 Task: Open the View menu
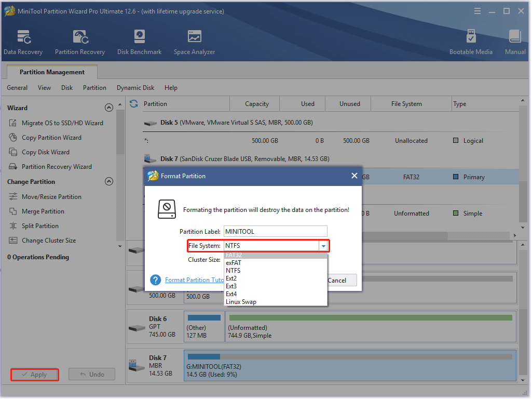pyautogui.click(x=44, y=88)
